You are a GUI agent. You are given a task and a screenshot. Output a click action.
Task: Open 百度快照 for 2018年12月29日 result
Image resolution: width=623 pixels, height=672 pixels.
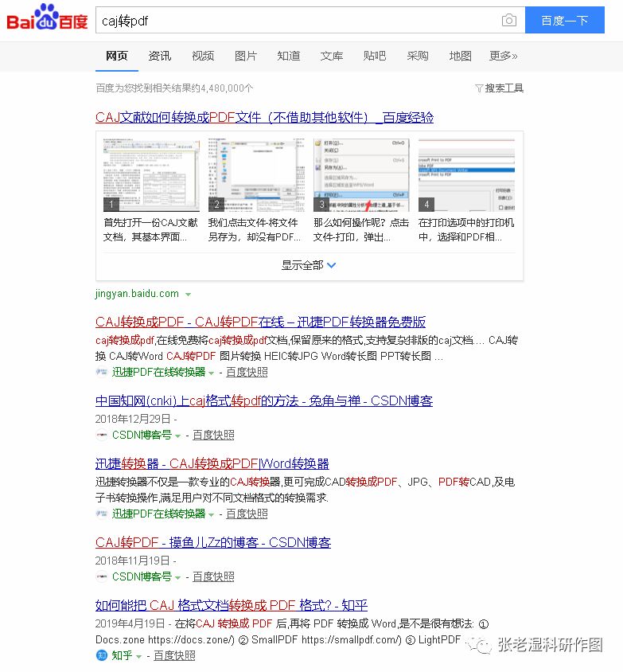pyautogui.click(x=213, y=435)
